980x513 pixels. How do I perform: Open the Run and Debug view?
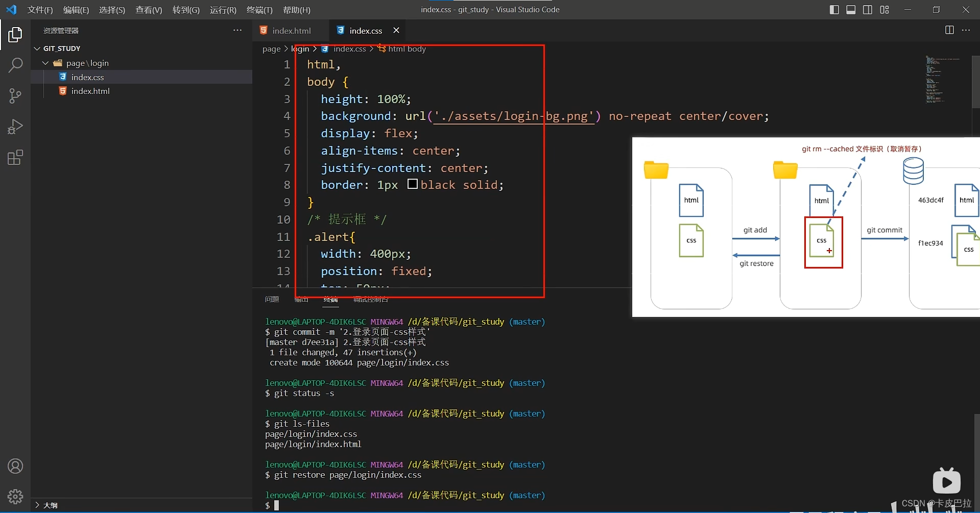coord(15,127)
